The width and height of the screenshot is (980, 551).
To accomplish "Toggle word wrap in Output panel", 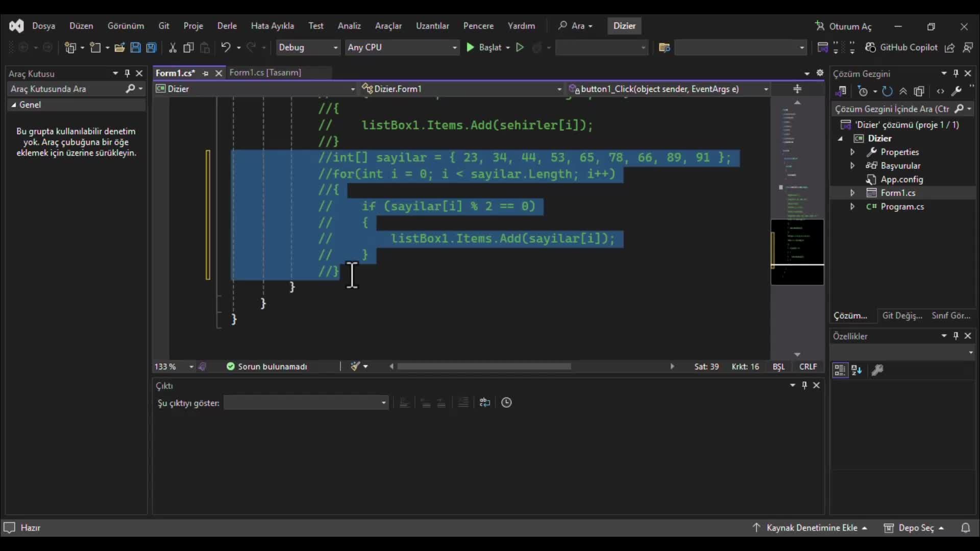I will [x=485, y=403].
